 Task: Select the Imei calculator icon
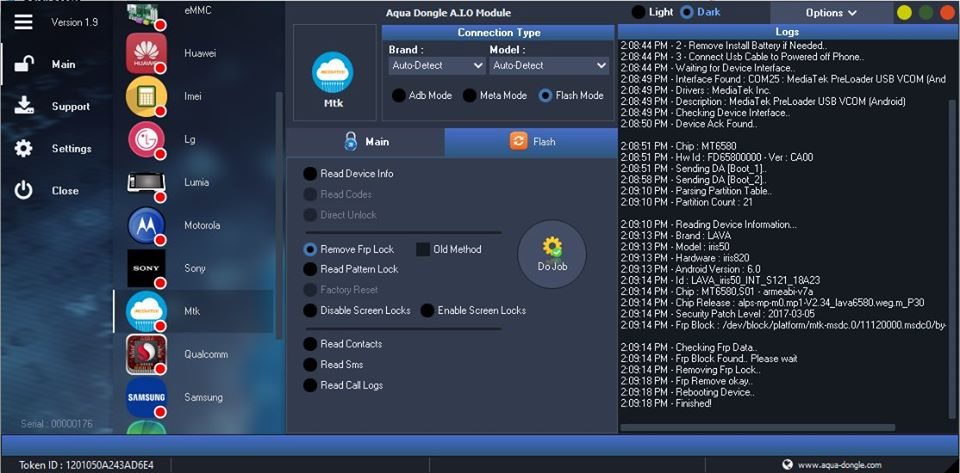pos(146,96)
